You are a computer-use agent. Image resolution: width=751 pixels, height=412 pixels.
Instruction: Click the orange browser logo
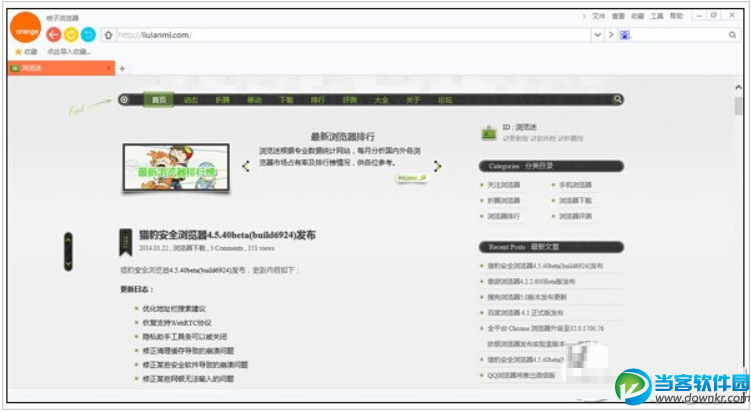click(26, 28)
